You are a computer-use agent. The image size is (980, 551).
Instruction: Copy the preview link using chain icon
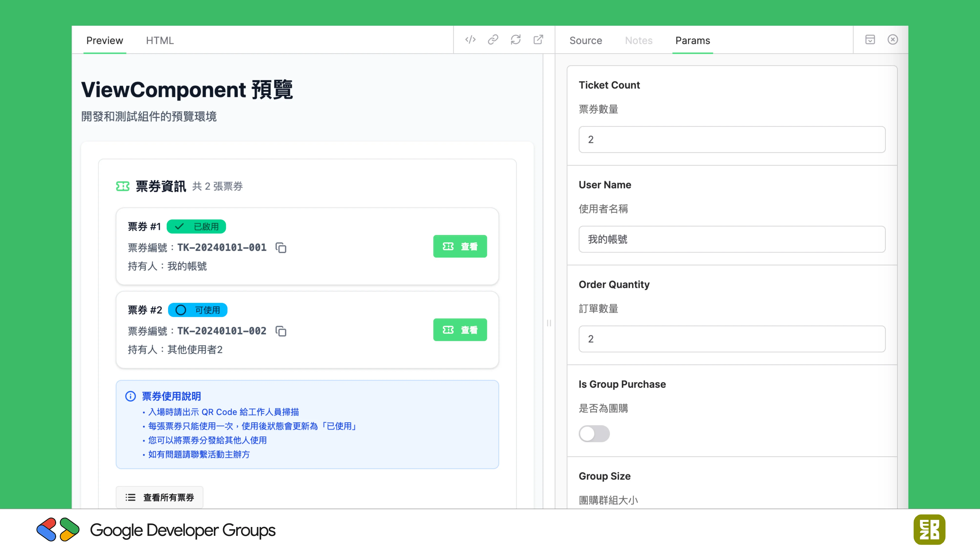pyautogui.click(x=493, y=40)
